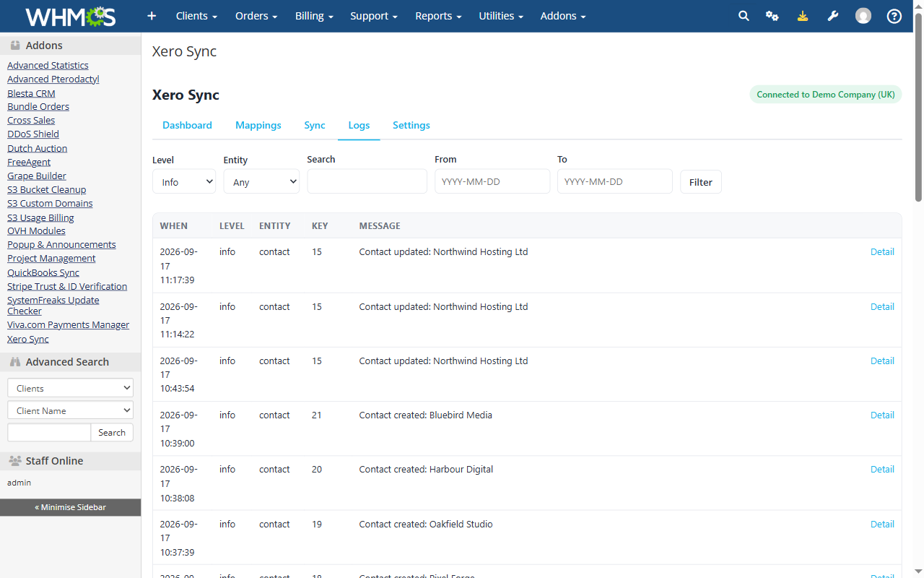Open Detail for Oakfield Studio entry
The width and height of the screenshot is (924, 578).
882,524
